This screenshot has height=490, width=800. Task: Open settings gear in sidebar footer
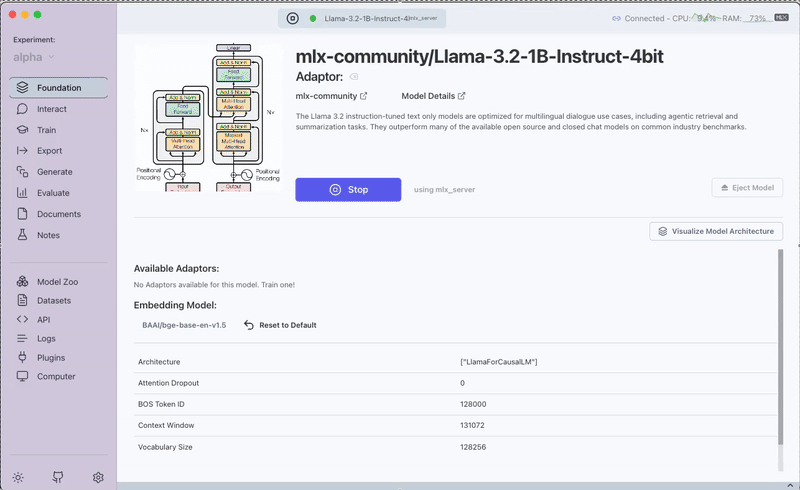(98, 478)
